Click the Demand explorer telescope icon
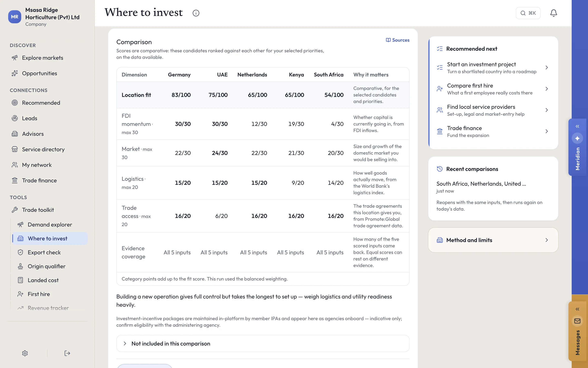588x368 pixels. 20,224
